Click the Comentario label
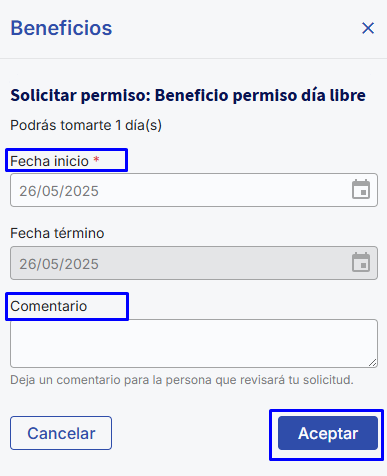Image resolution: width=387 pixels, height=476 pixels. click(49, 306)
